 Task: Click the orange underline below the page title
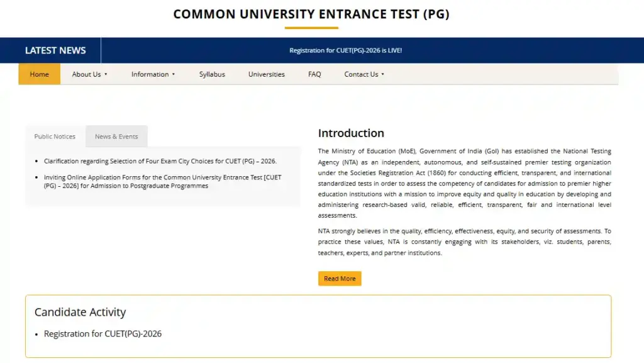point(312,27)
